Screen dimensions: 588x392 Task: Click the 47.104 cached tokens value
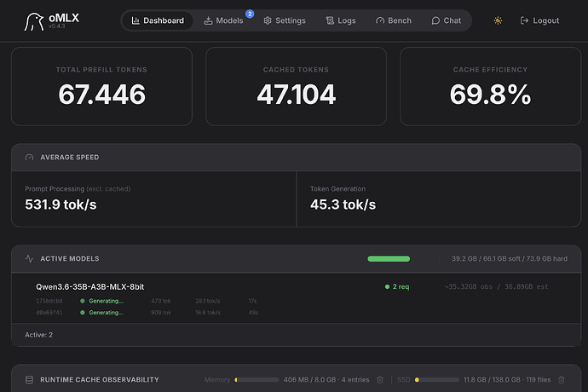point(296,94)
